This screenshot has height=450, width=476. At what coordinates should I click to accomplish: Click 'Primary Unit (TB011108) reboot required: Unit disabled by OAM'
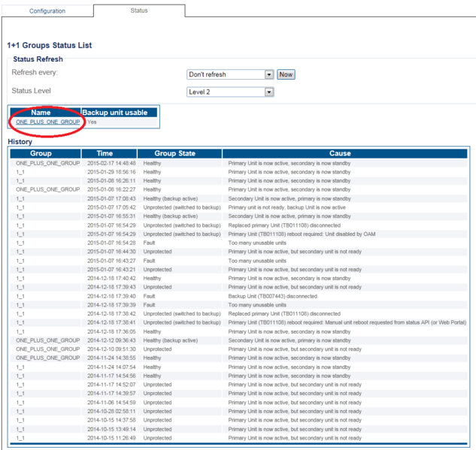click(x=302, y=234)
